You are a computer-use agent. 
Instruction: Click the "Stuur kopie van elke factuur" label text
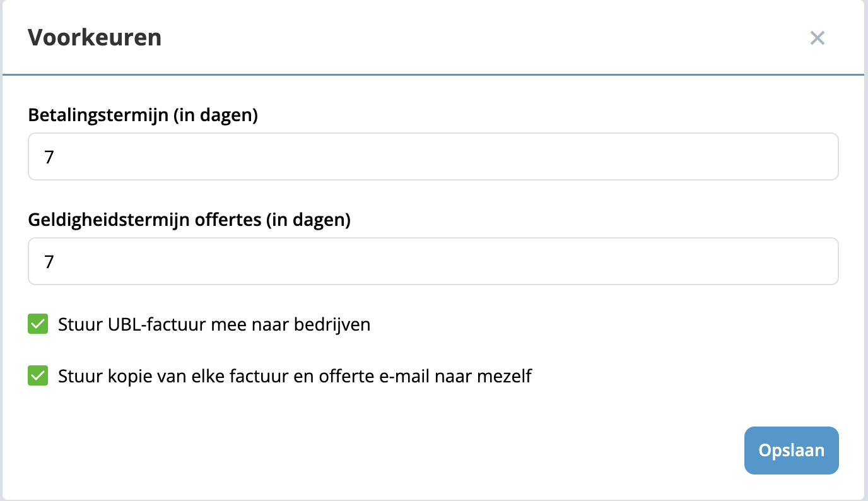tap(189, 376)
